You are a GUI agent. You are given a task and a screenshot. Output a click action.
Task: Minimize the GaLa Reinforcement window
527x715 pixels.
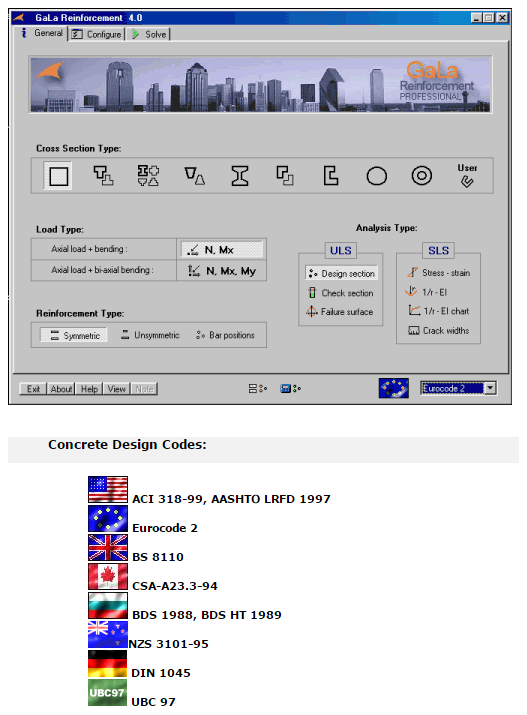[x=476, y=18]
